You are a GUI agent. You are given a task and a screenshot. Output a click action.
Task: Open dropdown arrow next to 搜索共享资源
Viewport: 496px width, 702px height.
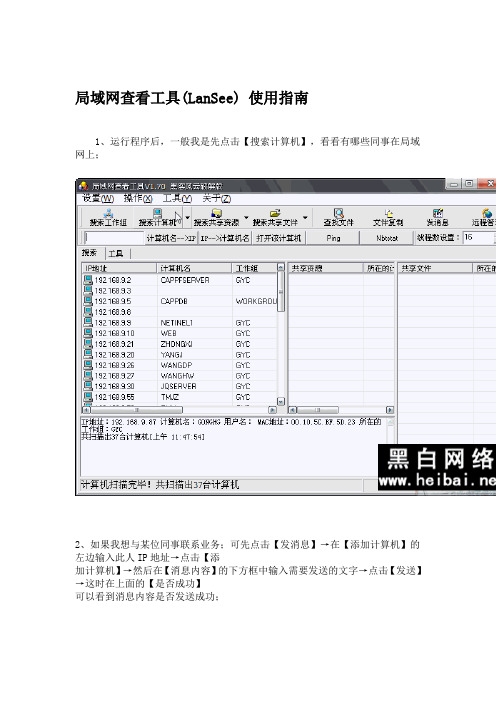click(x=246, y=218)
